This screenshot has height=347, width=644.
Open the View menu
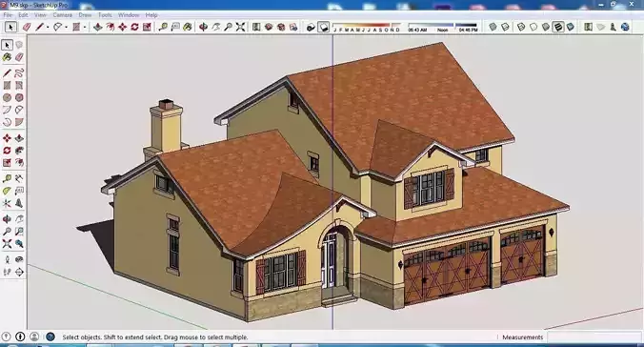click(40, 15)
